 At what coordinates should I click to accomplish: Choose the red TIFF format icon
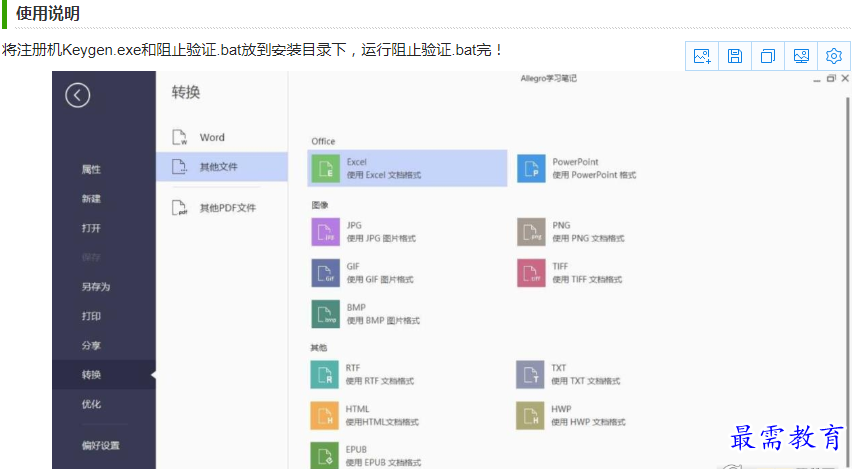pyautogui.click(x=531, y=273)
